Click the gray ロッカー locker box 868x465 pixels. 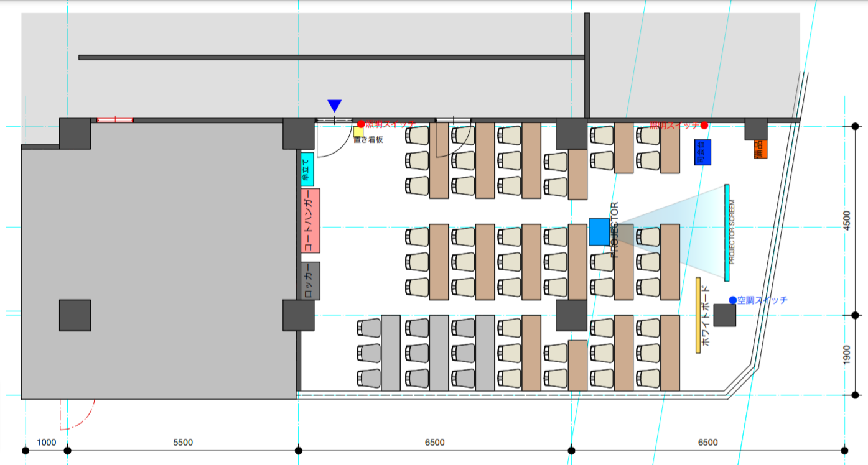click(310, 281)
